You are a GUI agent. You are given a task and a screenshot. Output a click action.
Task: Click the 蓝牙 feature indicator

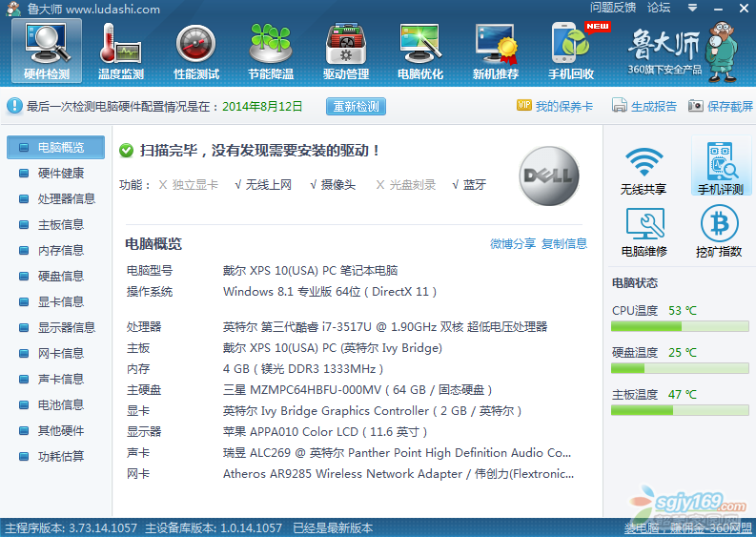pos(469,185)
